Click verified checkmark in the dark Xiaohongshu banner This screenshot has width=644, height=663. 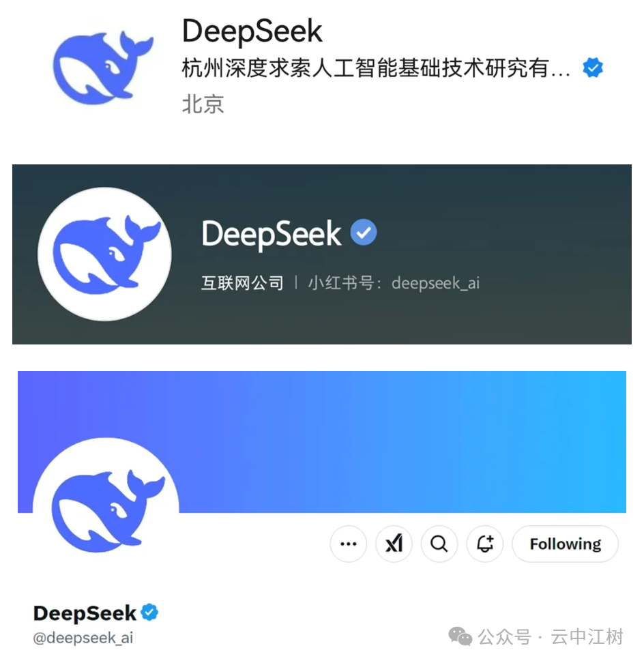pyautogui.click(x=363, y=232)
